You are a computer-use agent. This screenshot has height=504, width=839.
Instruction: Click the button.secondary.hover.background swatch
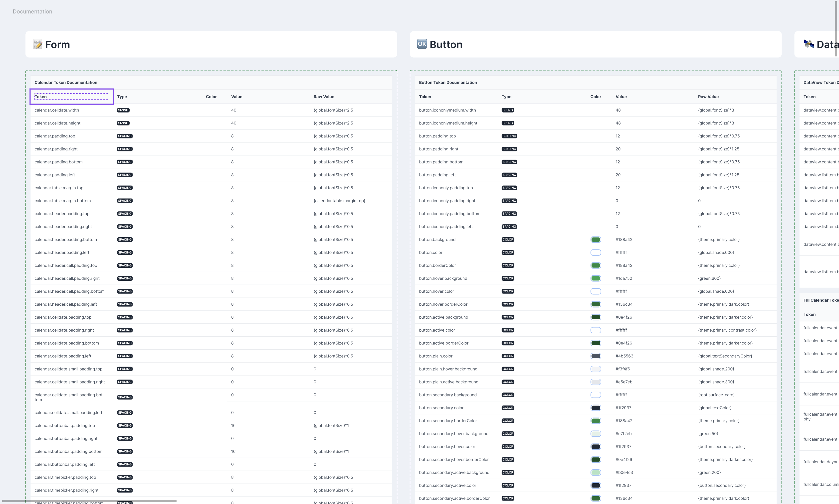tap(595, 434)
